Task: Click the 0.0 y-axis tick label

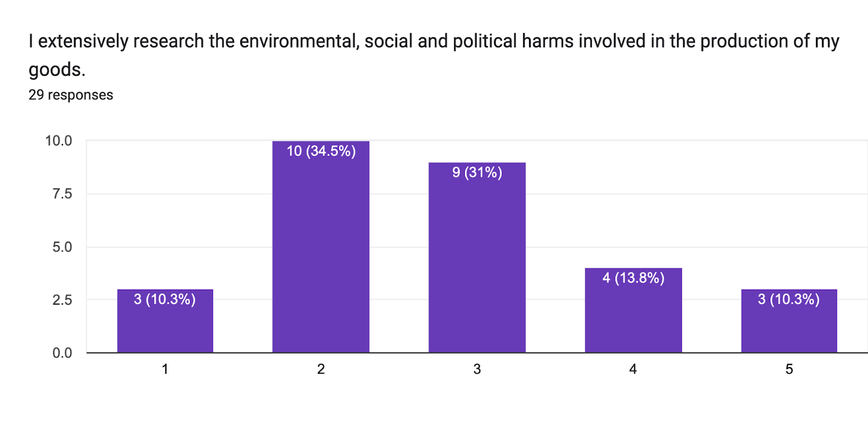Action: 62,353
